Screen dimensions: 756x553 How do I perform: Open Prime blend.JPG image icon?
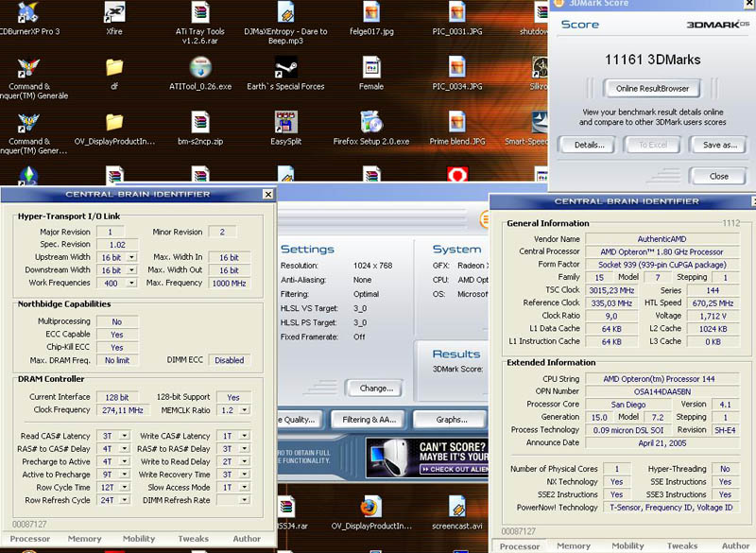457,129
